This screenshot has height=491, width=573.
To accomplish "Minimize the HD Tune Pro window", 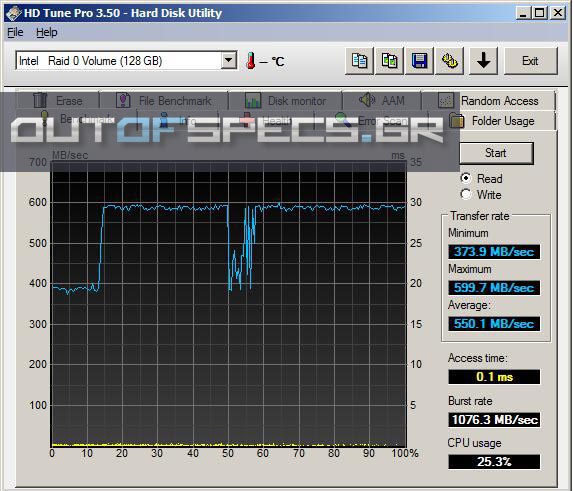I will point(523,13).
